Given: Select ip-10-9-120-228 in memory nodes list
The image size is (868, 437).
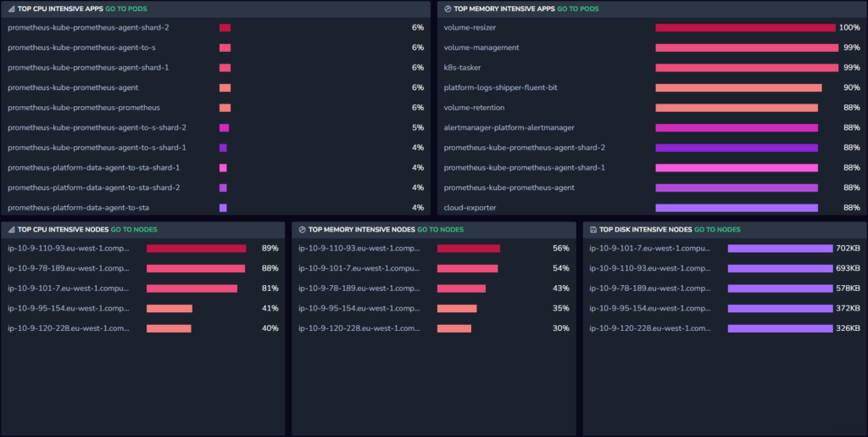Looking at the screenshot, I should click(359, 328).
